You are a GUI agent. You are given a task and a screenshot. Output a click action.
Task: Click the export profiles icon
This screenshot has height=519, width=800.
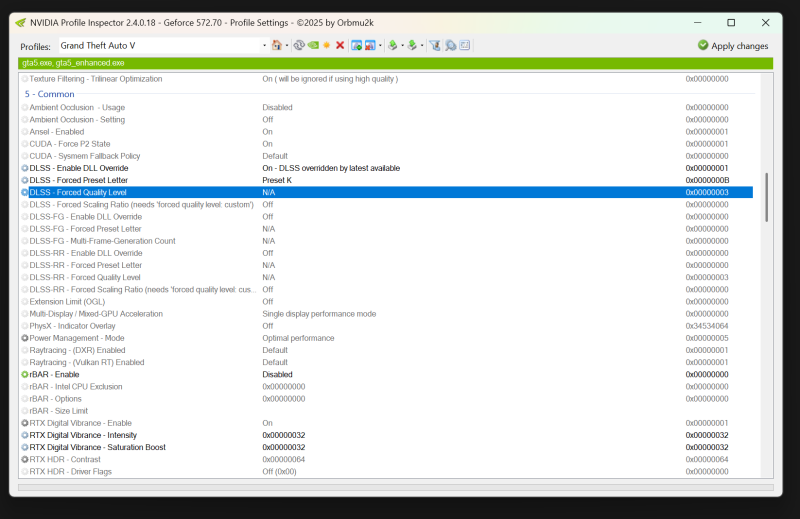click(392, 45)
